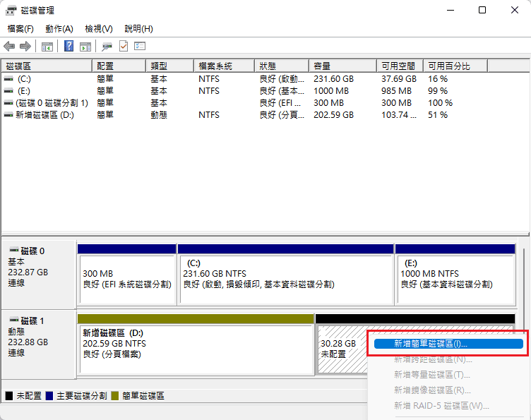
Task: Sort by the 可用百分比 column header
Action: click(455, 66)
